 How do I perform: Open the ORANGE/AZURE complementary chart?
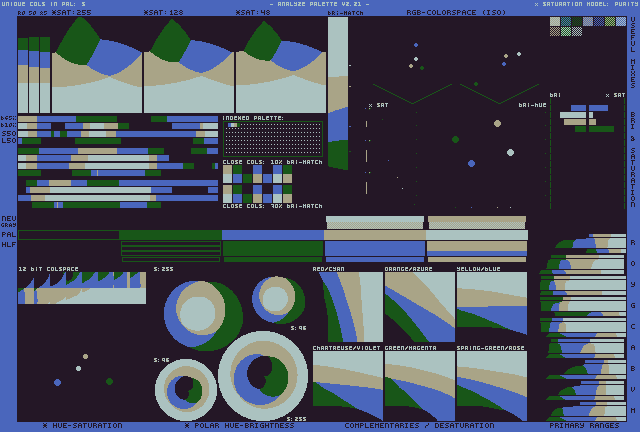pyautogui.click(x=420, y=307)
